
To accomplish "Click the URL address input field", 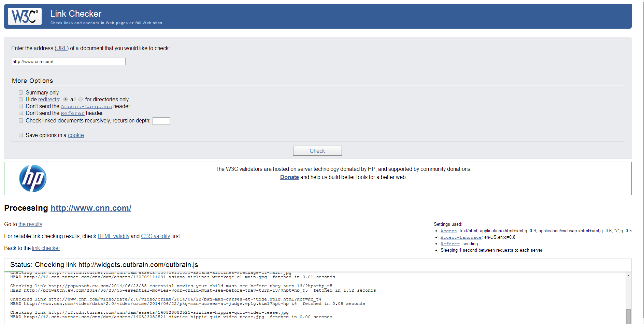I will tap(69, 61).
